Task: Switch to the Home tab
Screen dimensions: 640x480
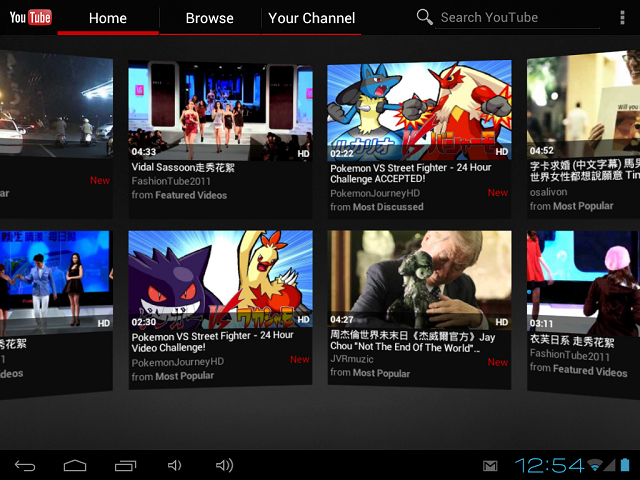Action: [108, 18]
